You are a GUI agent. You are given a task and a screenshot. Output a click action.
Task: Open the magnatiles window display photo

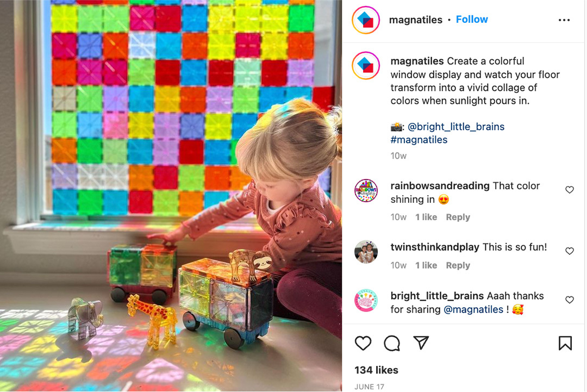pos(171,196)
